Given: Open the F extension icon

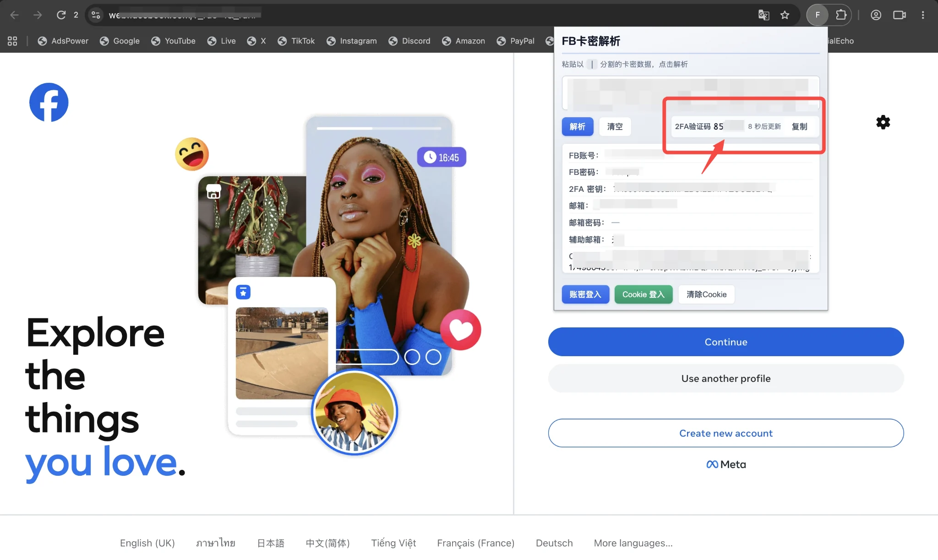Looking at the screenshot, I should pyautogui.click(x=818, y=15).
